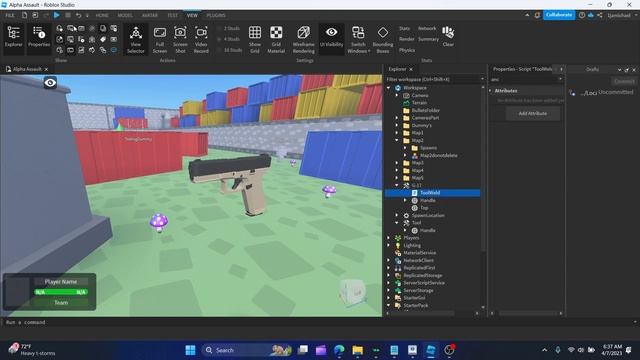Open File Explorer from taskbar
640x360 pixels.
pos(358,350)
